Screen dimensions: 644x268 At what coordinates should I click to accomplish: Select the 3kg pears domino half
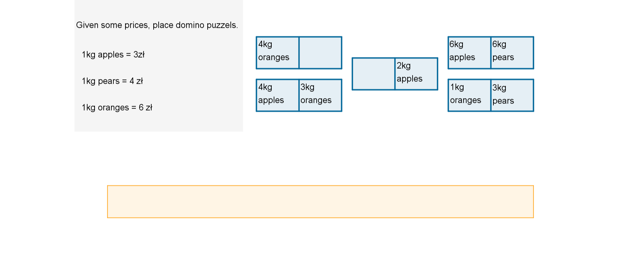[512, 95]
